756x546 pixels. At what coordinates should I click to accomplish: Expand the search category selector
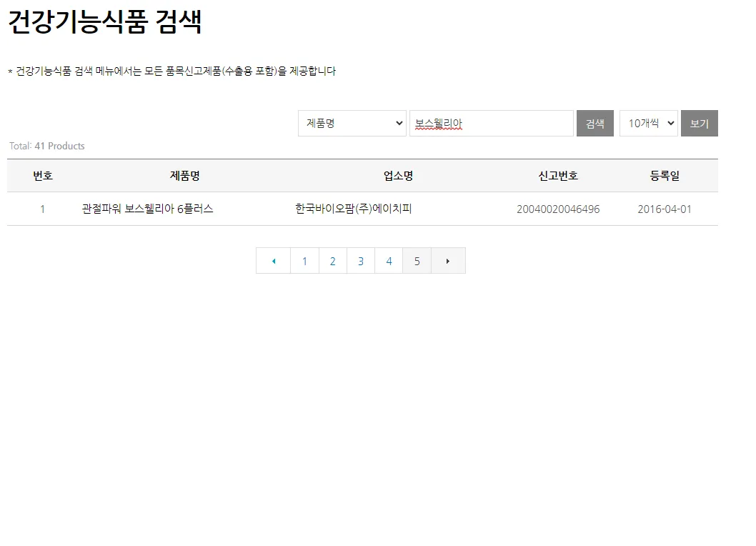(352, 123)
